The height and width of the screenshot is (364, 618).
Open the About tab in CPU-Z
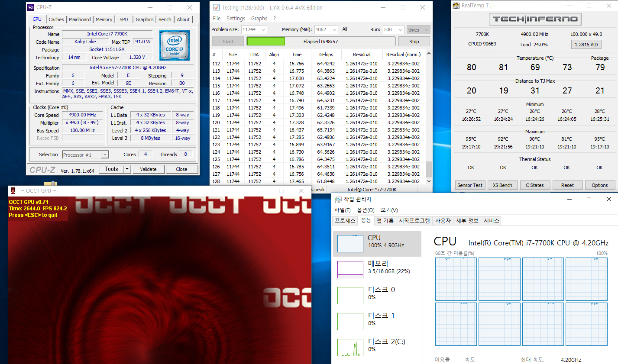pyautogui.click(x=183, y=19)
